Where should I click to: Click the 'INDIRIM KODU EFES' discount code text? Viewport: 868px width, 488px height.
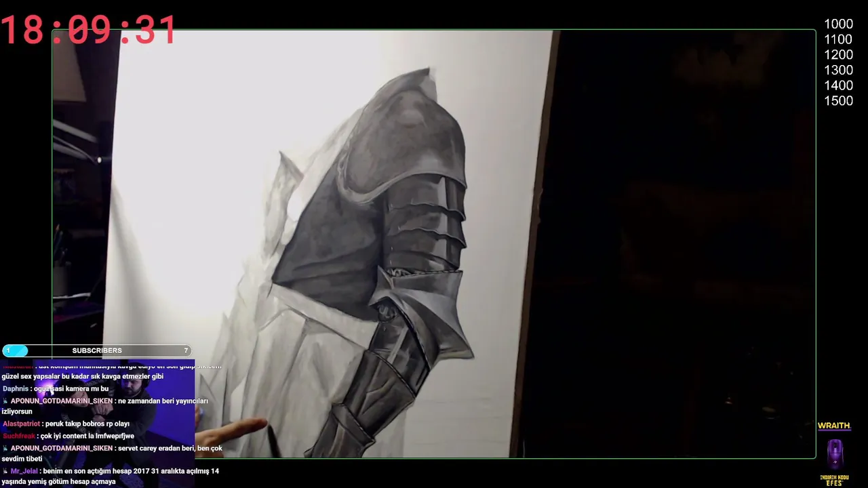click(834, 481)
